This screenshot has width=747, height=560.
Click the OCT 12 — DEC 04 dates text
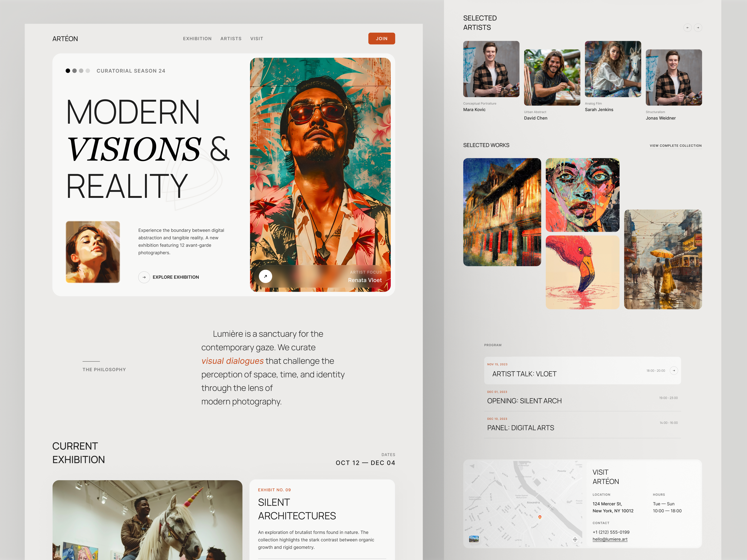pyautogui.click(x=365, y=463)
